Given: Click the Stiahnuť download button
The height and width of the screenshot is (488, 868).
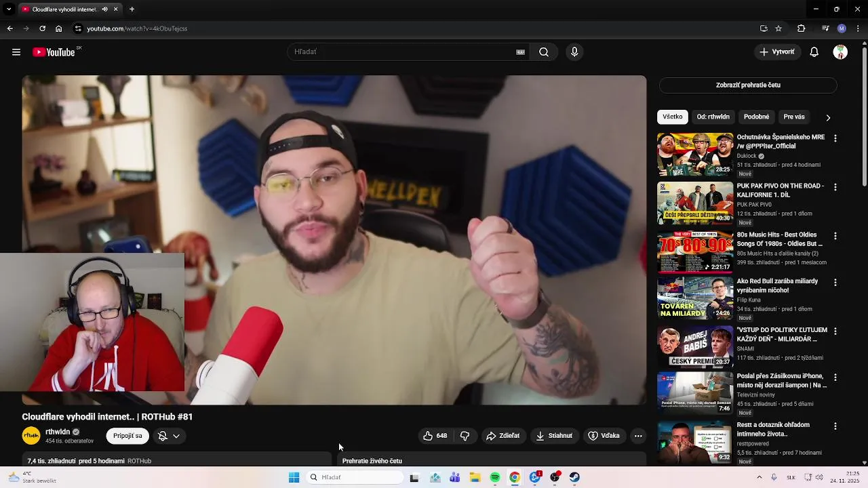Looking at the screenshot, I should coord(554,436).
